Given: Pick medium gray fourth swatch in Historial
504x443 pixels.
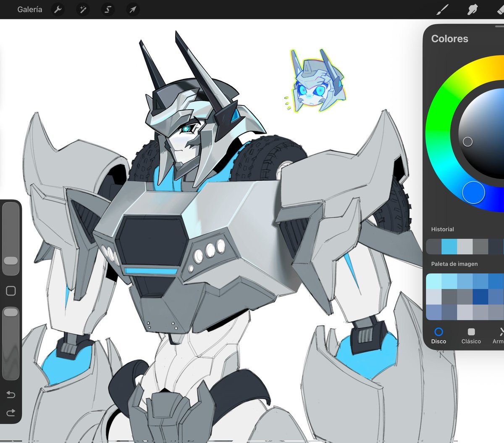Looking at the screenshot, I should click(480, 247).
